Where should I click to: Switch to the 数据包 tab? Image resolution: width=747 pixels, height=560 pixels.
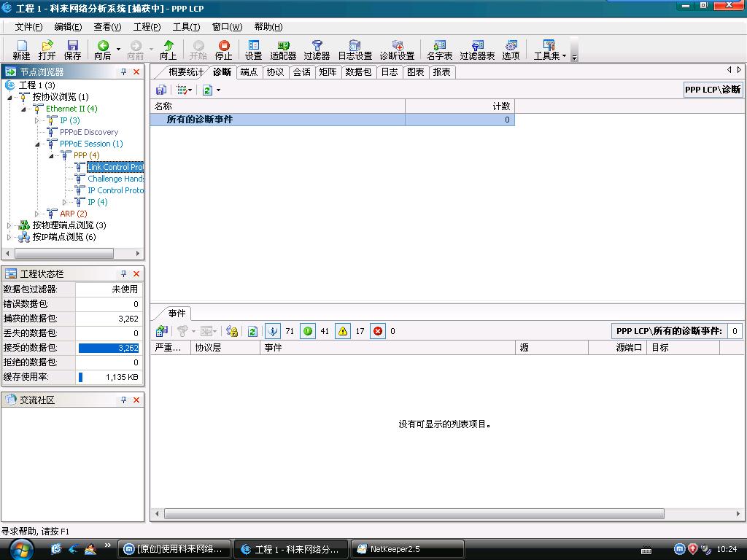358,72
